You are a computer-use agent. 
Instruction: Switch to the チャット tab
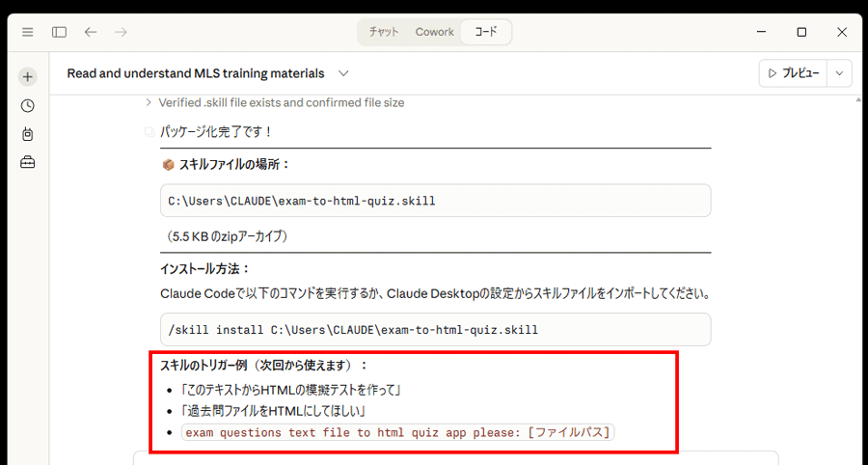(384, 32)
